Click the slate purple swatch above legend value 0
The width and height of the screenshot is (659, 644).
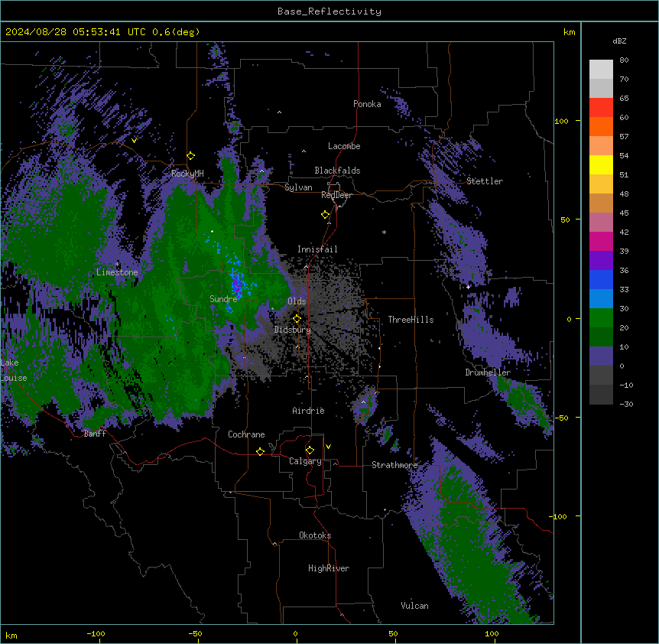coord(601,356)
